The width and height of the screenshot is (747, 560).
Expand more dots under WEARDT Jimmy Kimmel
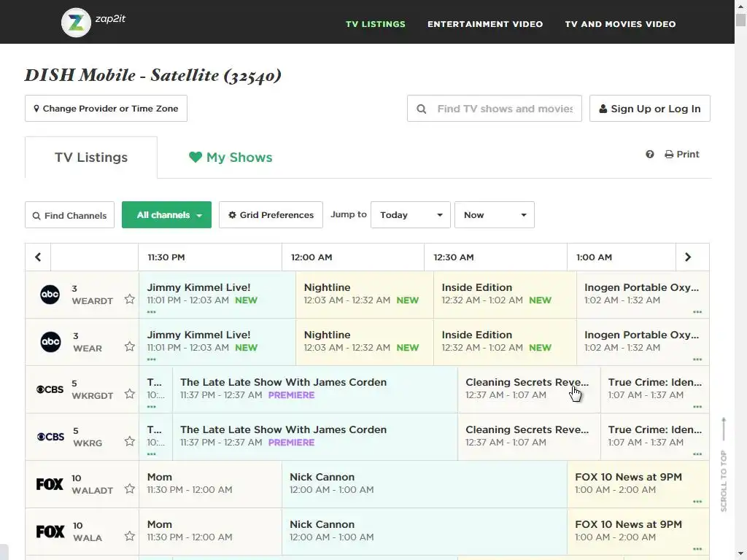152,312
